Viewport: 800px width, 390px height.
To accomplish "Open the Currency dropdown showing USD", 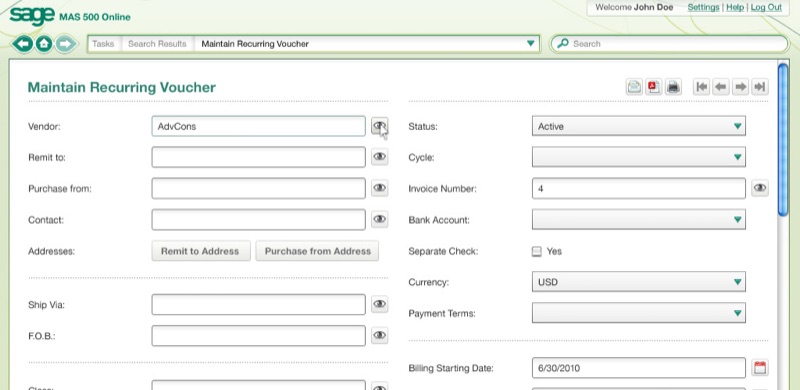I will point(638,282).
